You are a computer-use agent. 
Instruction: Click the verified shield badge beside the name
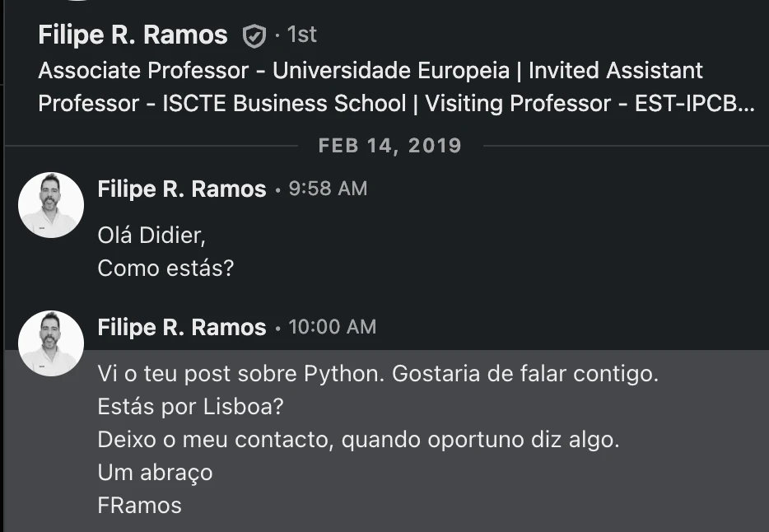tap(254, 35)
